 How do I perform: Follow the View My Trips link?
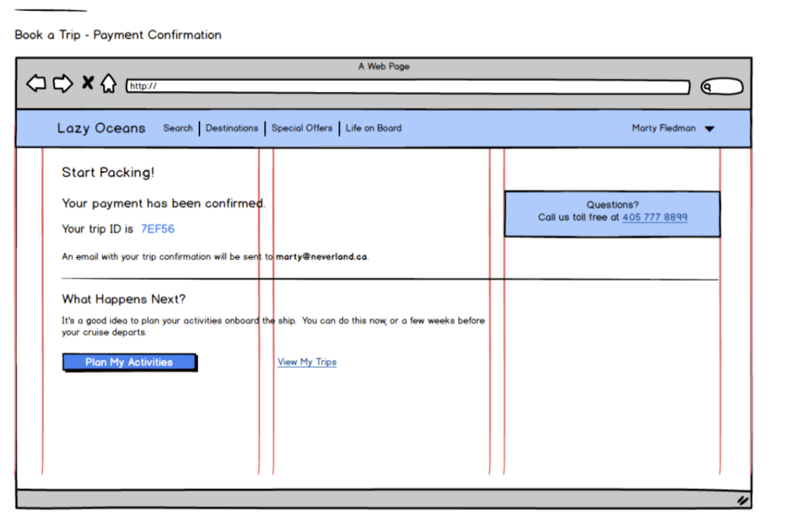(307, 362)
